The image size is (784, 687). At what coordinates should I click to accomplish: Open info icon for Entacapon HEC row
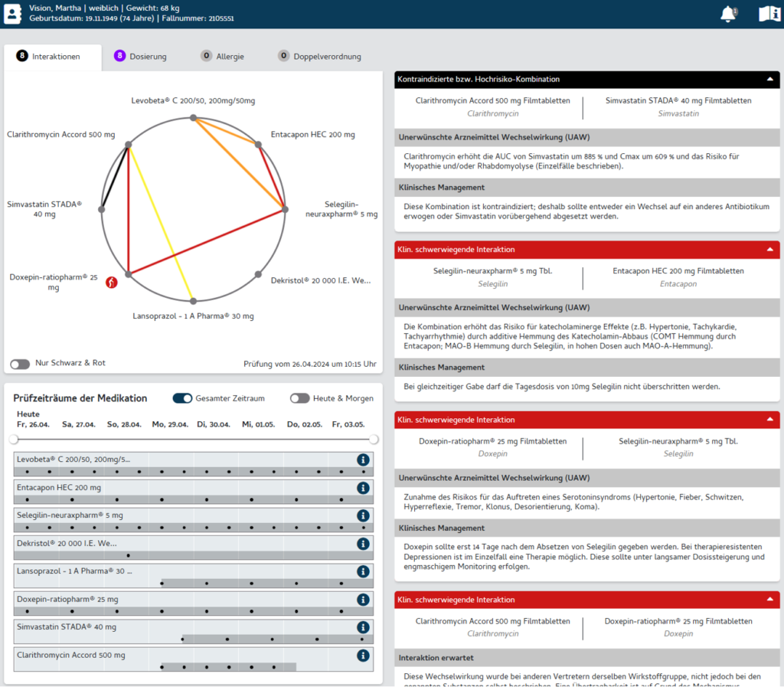coord(363,488)
